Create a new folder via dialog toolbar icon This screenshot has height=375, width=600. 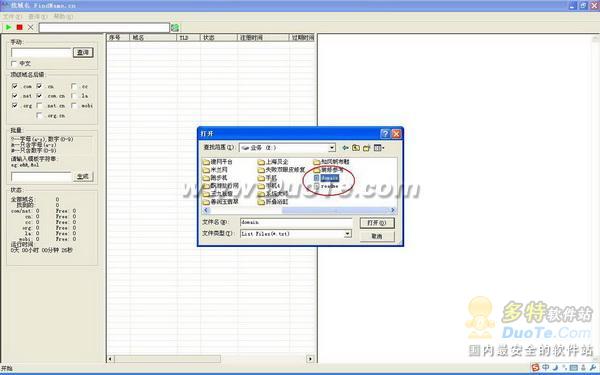tap(367, 148)
